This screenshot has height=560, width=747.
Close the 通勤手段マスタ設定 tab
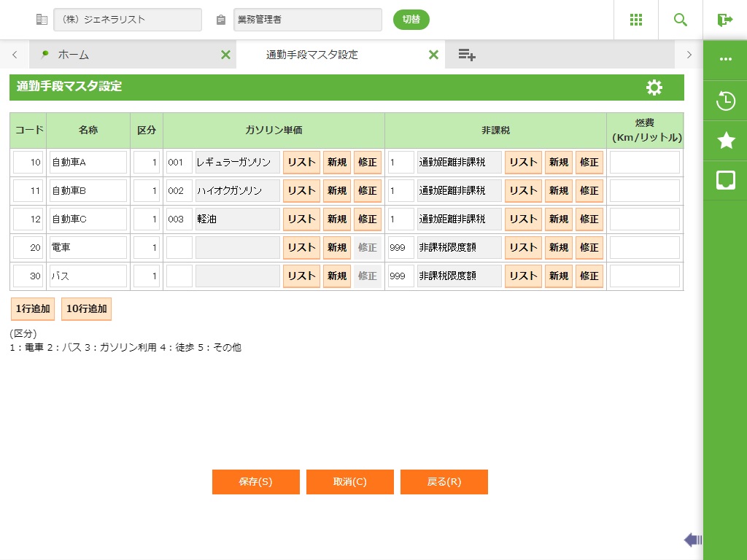pyautogui.click(x=433, y=55)
